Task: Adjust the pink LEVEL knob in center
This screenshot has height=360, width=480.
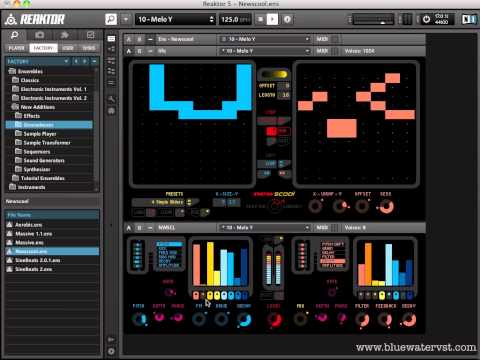Action: (x=274, y=319)
